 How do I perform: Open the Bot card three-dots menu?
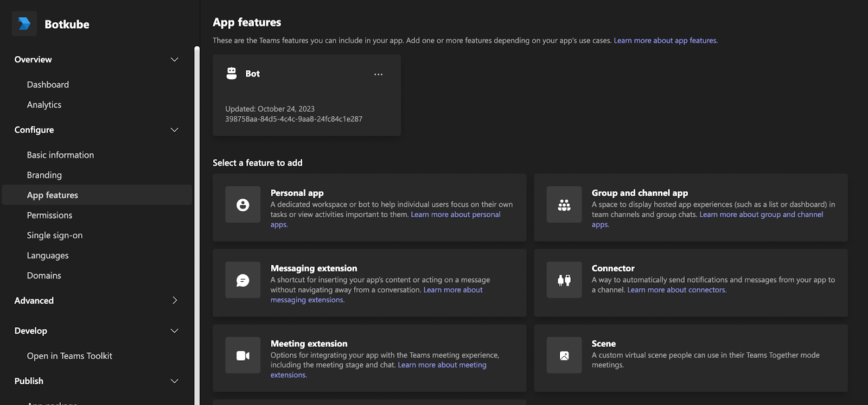[378, 74]
